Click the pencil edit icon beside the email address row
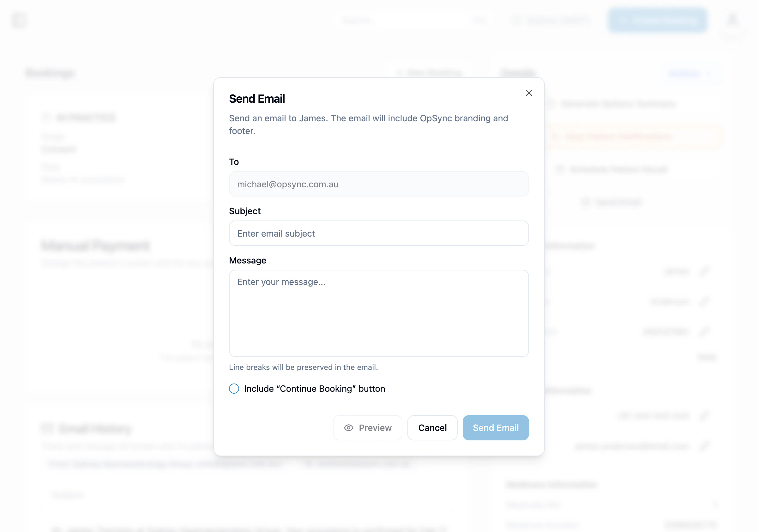This screenshot has width=758, height=532. (x=705, y=446)
